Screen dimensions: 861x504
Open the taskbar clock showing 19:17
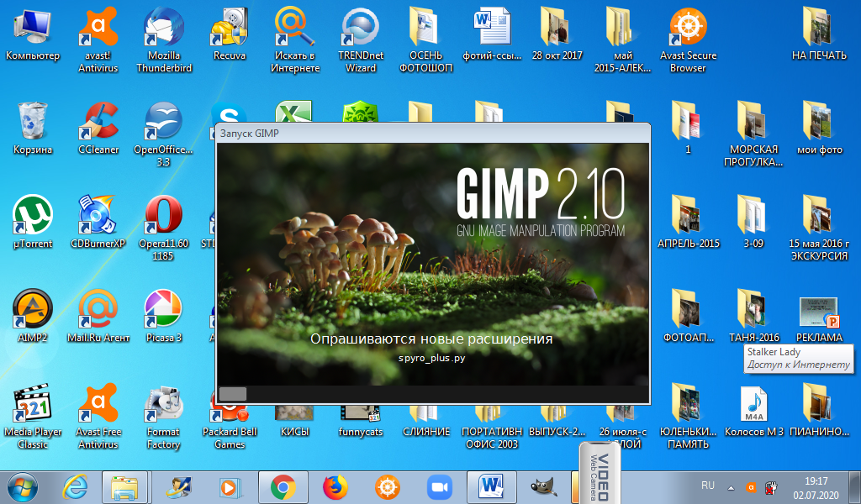(816, 488)
